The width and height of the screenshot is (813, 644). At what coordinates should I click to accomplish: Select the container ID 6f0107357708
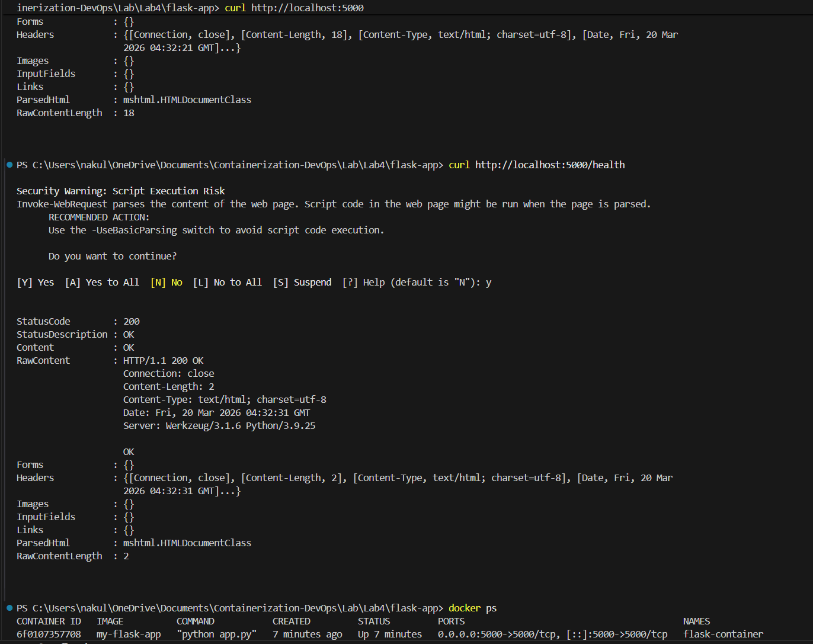pyautogui.click(x=49, y=634)
